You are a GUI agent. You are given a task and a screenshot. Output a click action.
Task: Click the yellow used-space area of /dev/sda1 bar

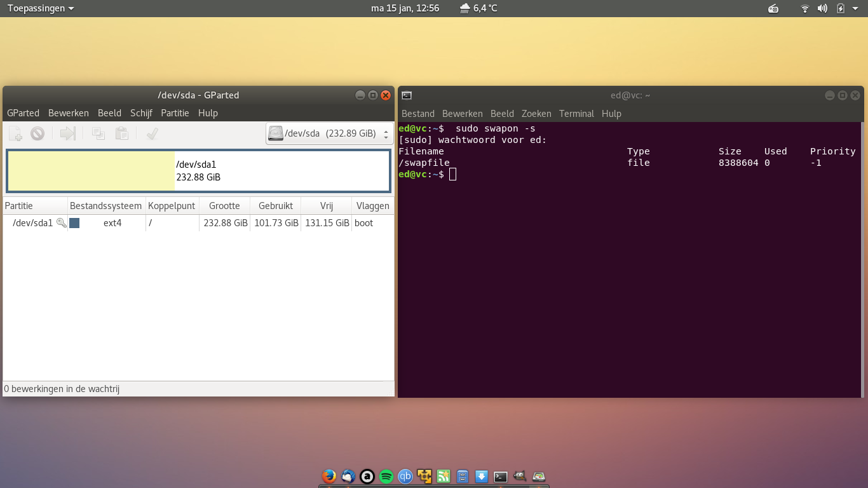click(92, 170)
